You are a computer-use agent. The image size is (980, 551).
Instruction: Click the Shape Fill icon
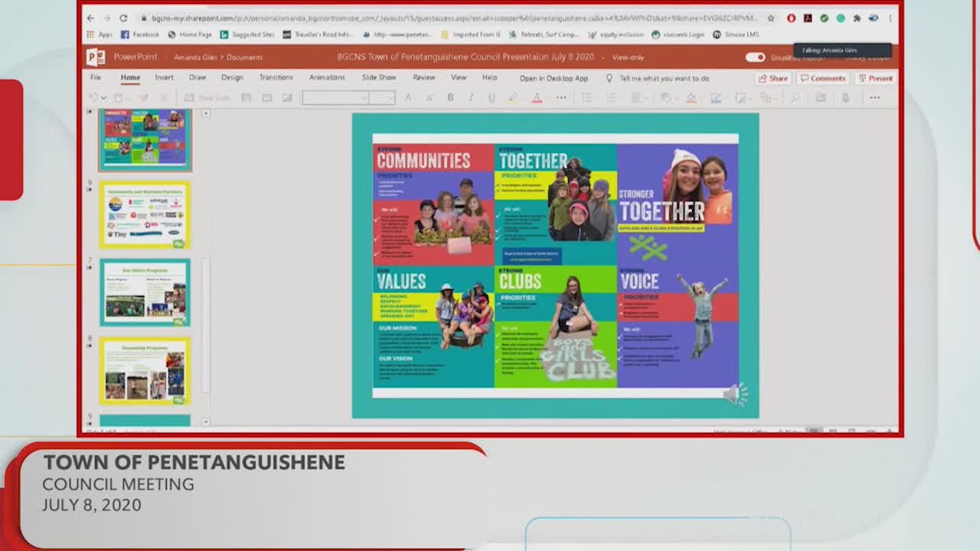pos(691,98)
